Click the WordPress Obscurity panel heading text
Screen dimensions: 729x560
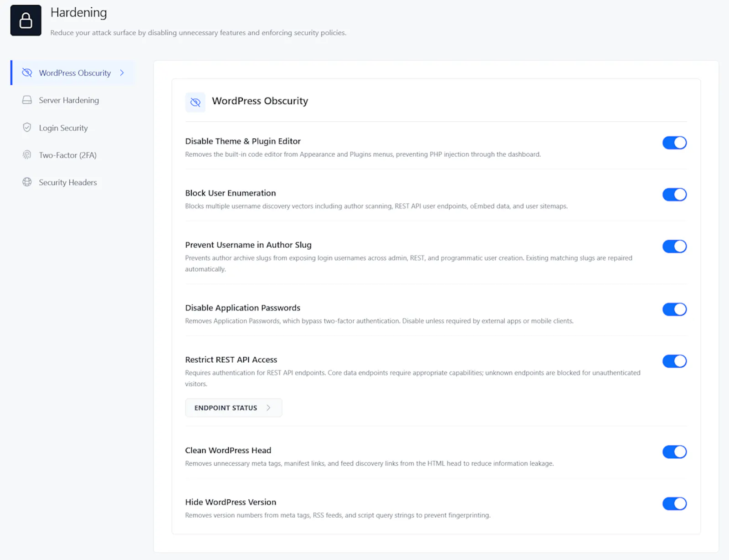click(260, 101)
